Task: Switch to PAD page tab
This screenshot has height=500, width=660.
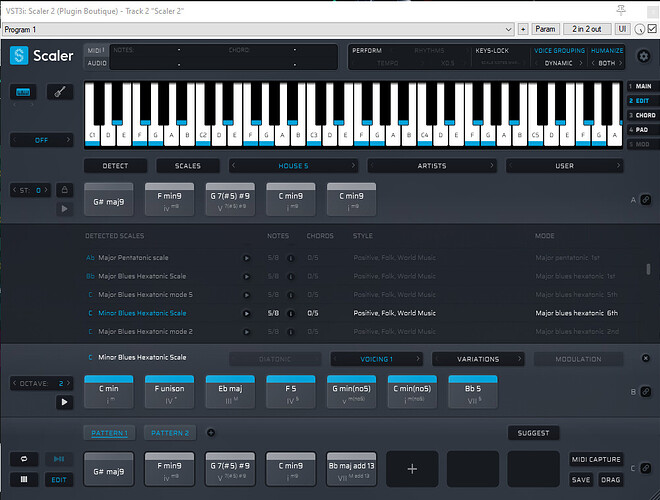Action: (x=643, y=130)
